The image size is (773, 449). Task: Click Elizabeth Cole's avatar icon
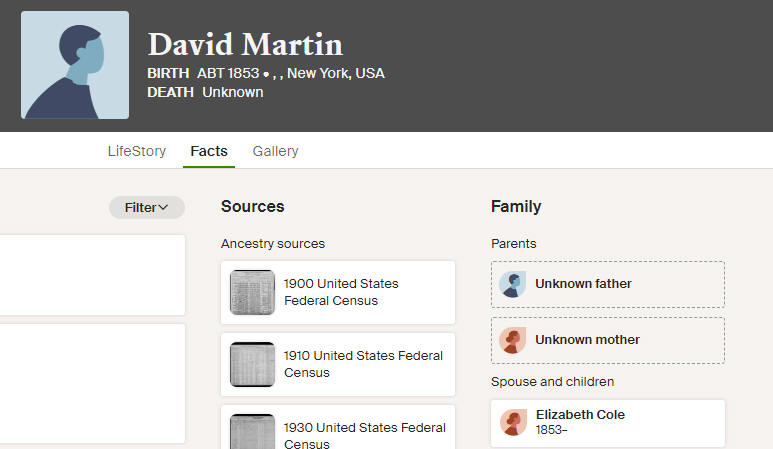513,423
